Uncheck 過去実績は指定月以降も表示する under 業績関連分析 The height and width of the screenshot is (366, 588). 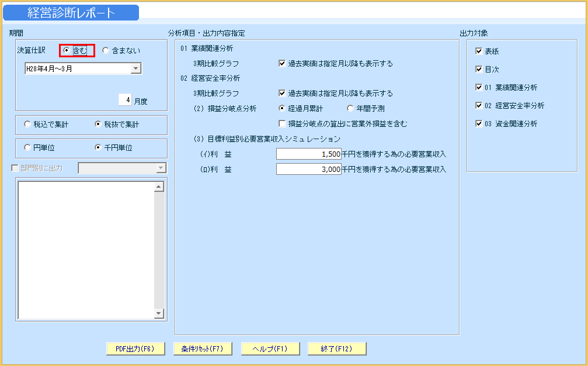coord(281,64)
